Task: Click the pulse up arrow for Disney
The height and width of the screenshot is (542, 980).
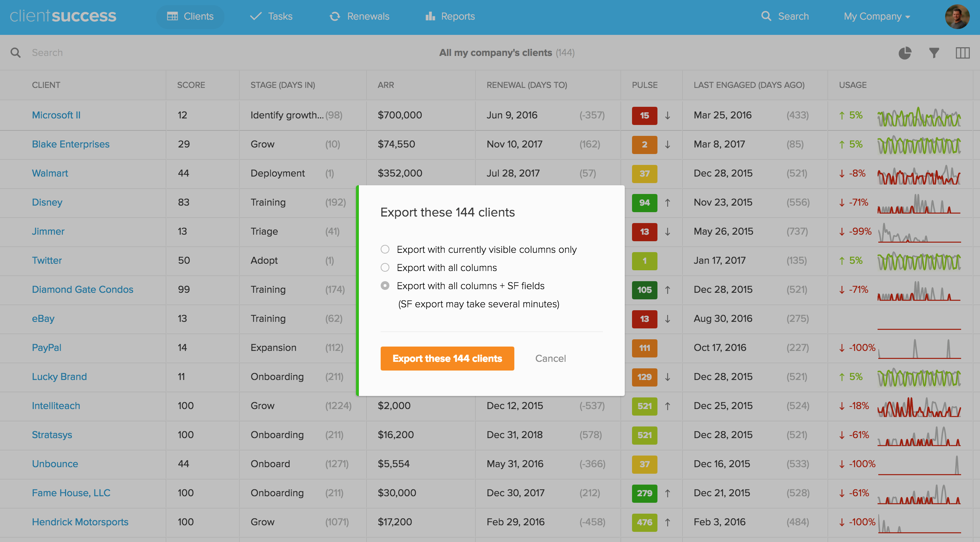Action: tap(668, 203)
